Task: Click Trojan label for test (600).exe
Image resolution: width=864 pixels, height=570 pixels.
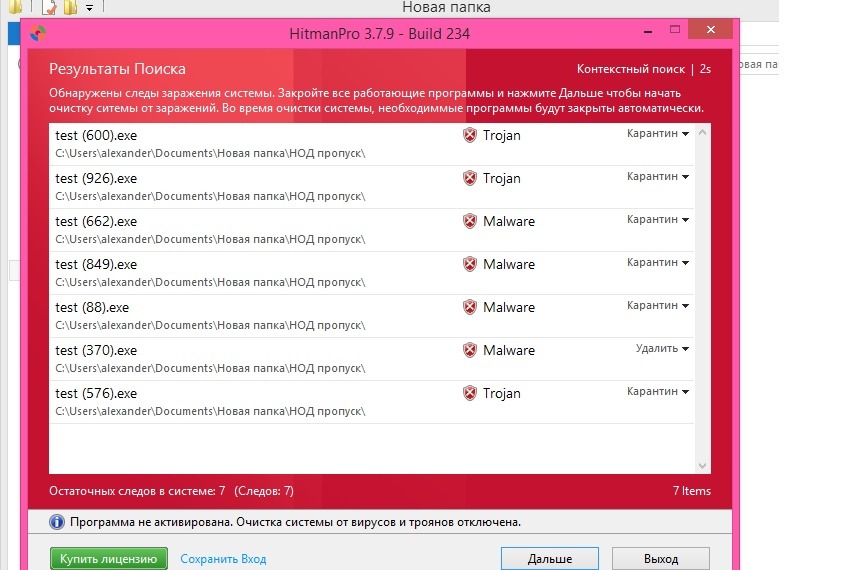Action: (x=501, y=135)
